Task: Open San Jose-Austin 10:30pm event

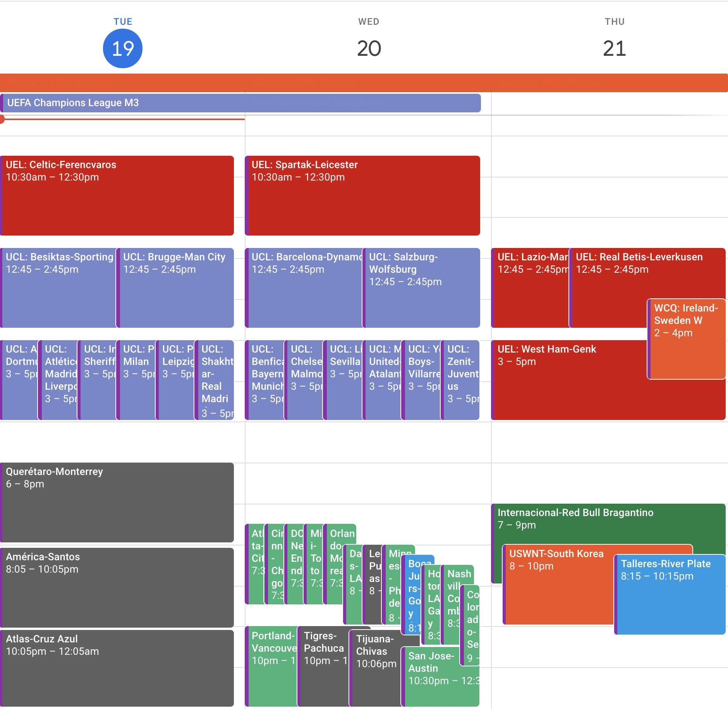Action: click(x=441, y=676)
